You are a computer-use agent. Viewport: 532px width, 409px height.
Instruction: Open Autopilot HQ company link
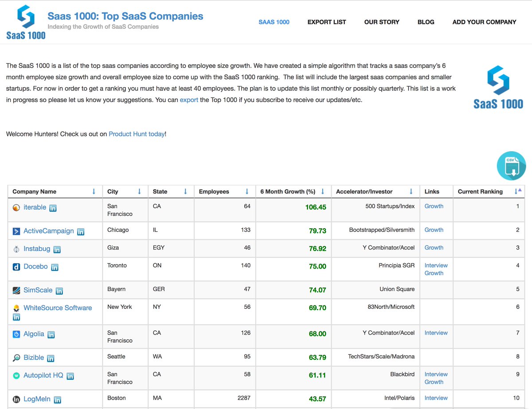coord(43,375)
